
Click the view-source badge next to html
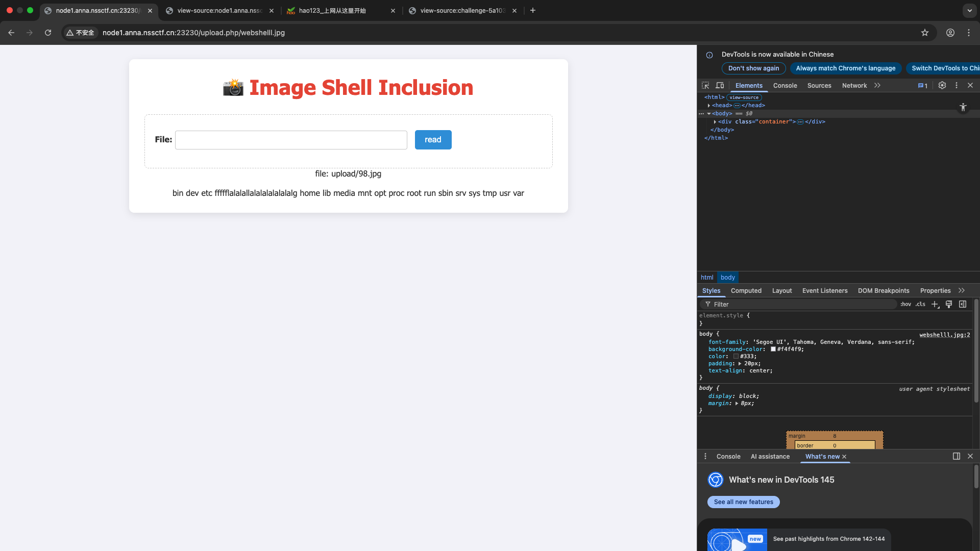[x=744, y=97]
